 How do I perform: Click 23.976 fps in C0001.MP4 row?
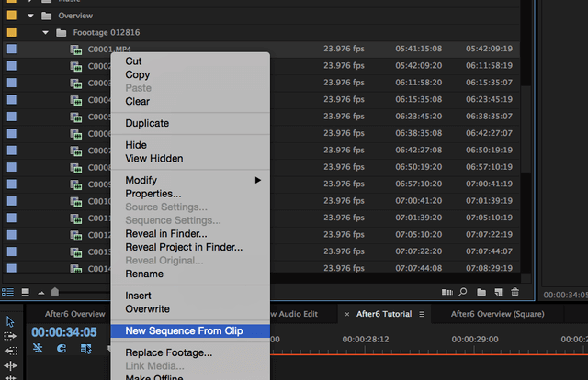pyautogui.click(x=344, y=49)
